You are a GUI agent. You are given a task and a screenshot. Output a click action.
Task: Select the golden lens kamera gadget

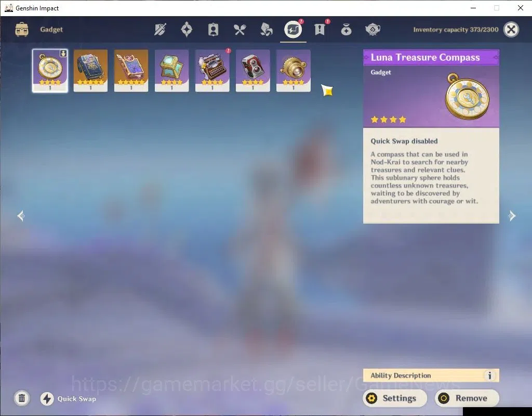[x=294, y=71]
